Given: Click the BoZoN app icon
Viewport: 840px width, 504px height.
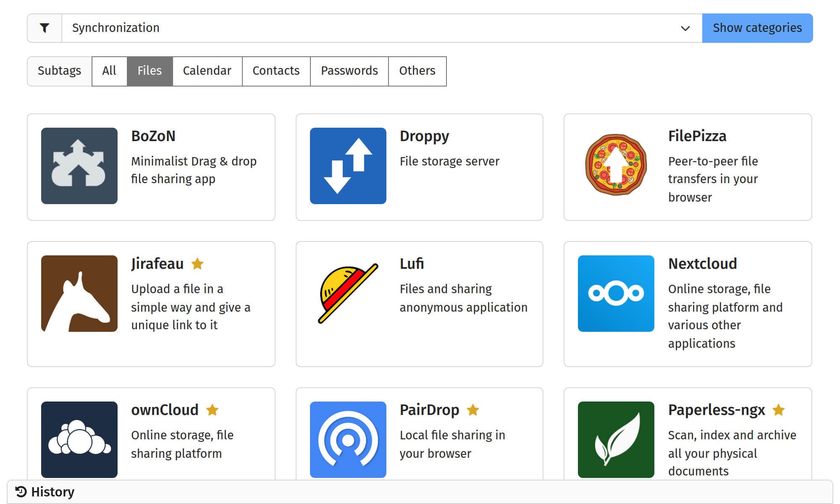Looking at the screenshot, I should (x=79, y=166).
